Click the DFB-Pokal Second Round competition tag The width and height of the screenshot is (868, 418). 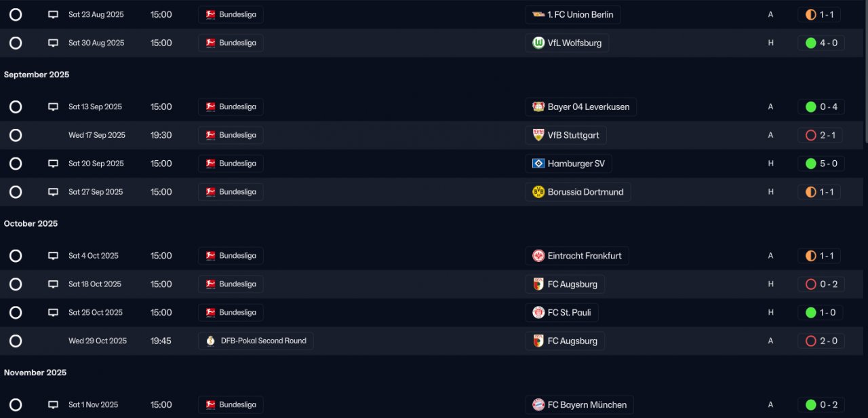click(256, 341)
